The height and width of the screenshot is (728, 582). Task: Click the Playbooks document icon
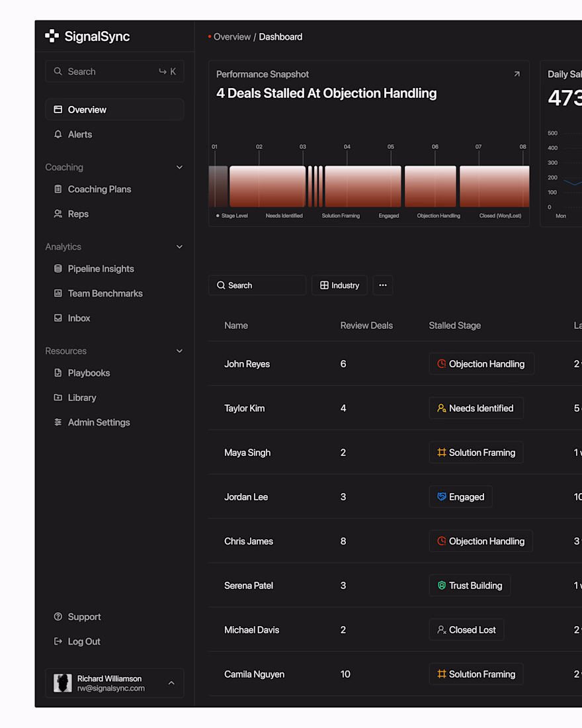coord(58,373)
